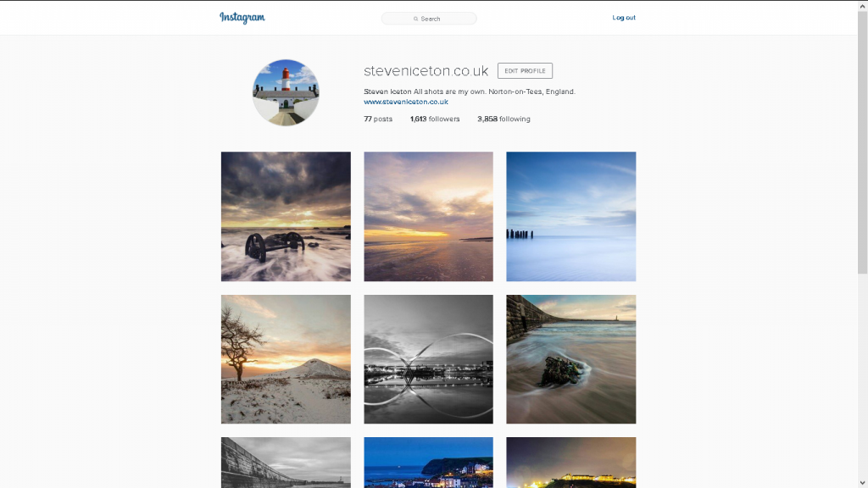The image size is (868, 488).
Task: View the 3,858 following list
Action: (504, 119)
